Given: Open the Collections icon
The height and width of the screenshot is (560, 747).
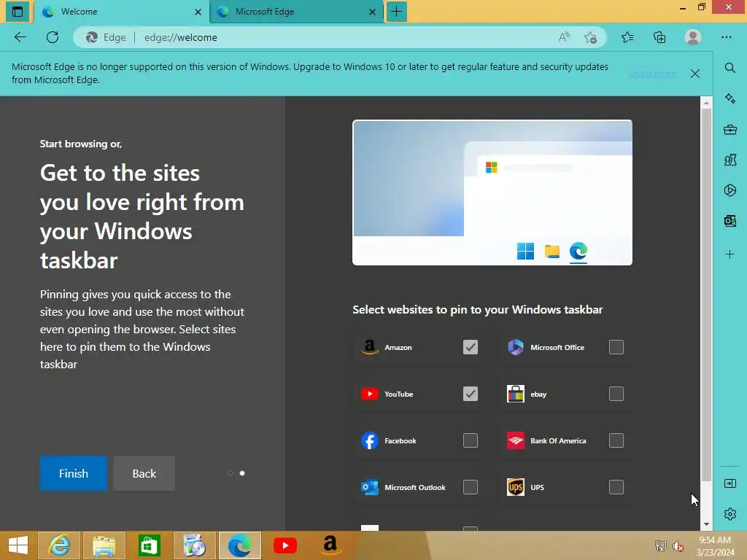Looking at the screenshot, I should pyautogui.click(x=659, y=37).
